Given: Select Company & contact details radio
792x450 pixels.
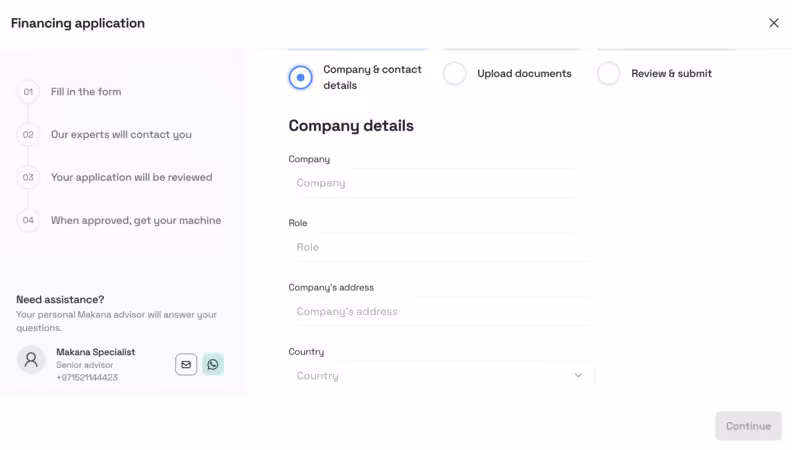Looking at the screenshot, I should tap(300, 77).
